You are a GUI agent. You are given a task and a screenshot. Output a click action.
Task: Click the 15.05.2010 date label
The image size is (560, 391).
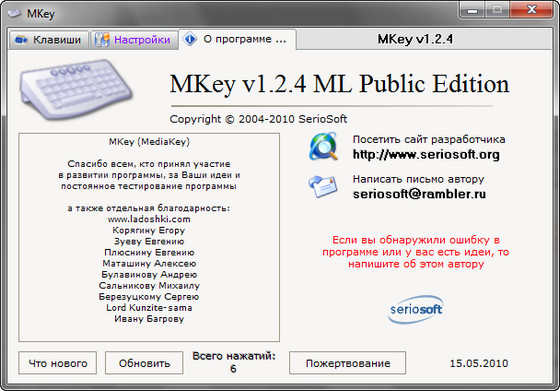[479, 363]
